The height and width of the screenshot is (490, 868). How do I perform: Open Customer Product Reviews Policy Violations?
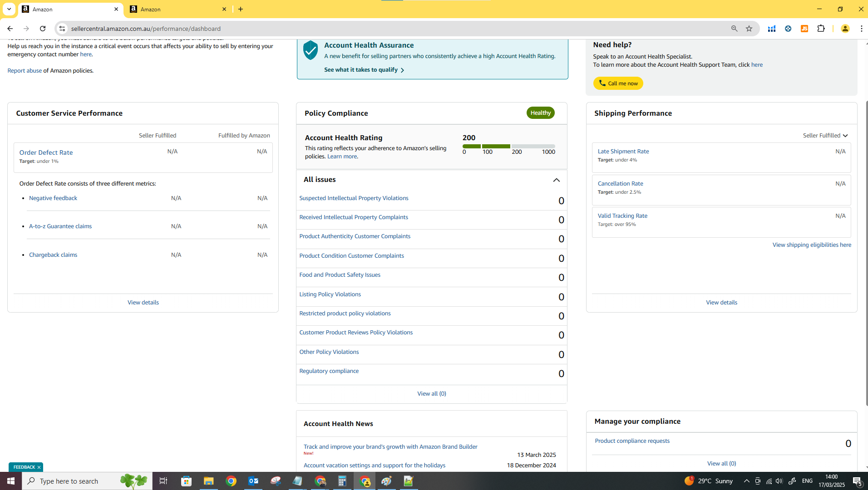click(356, 333)
